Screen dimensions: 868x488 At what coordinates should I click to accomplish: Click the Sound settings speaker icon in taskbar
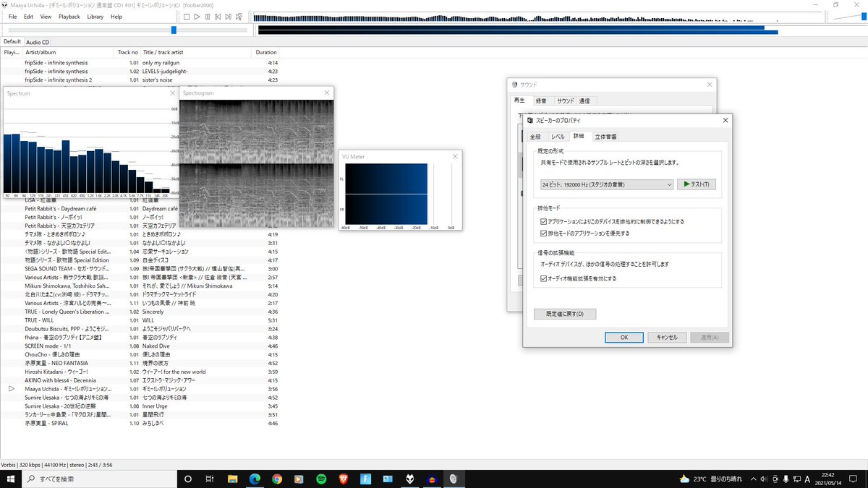[x=454, y=479]
